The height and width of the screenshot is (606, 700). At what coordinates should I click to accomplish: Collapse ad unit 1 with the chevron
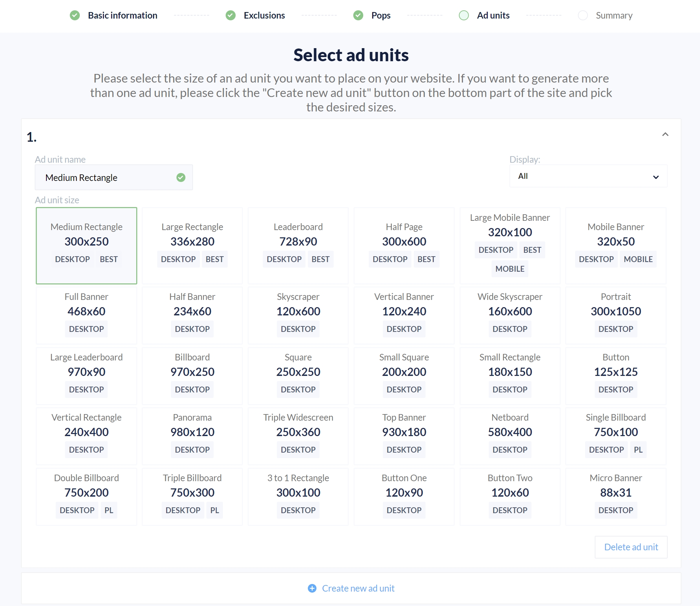[665, 134]
